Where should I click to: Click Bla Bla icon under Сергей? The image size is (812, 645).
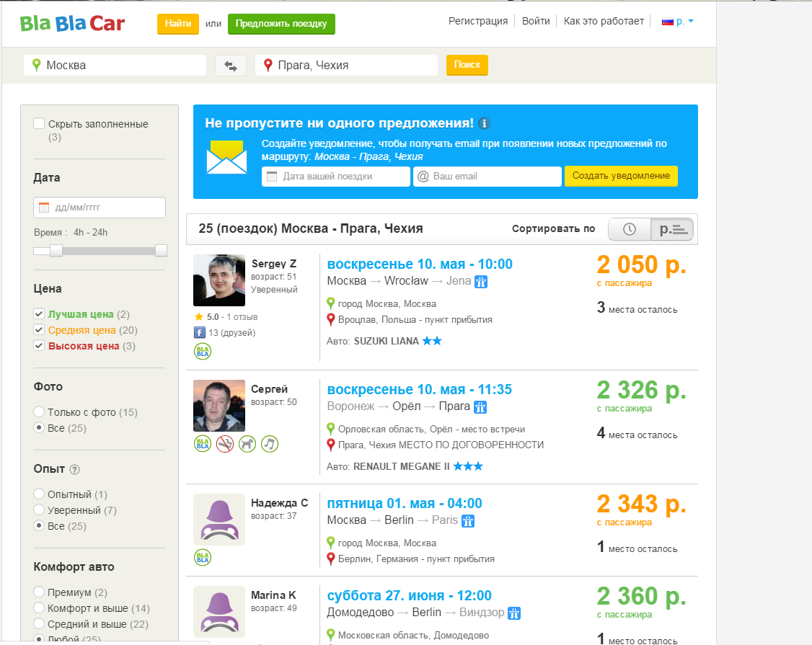pos(203,444)
